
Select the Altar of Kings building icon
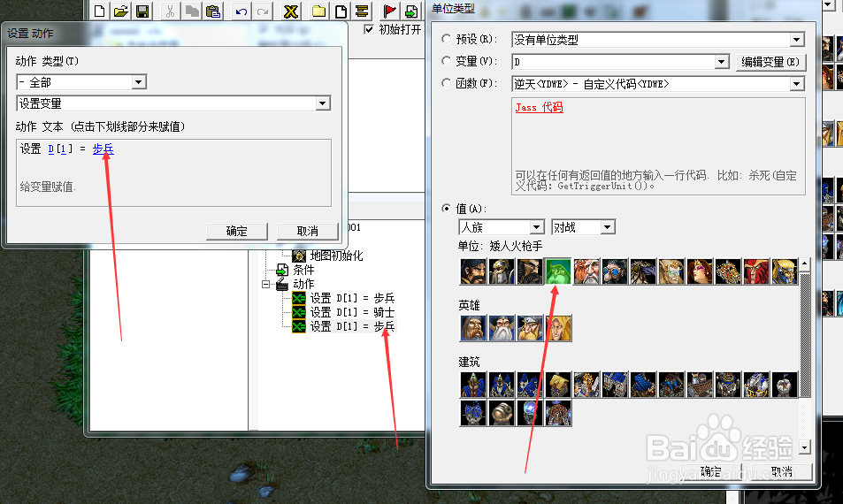pyautogui.click(x=586, y=385)
